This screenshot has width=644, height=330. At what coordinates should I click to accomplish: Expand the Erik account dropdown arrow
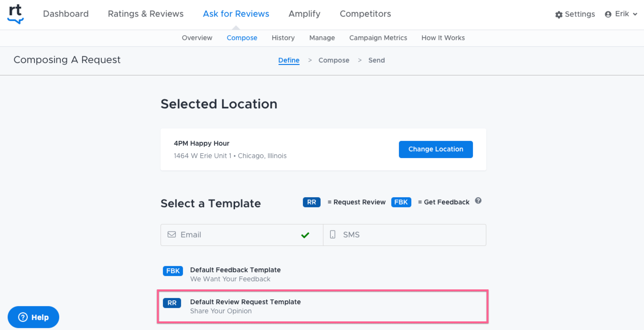[x=635, y=14]
